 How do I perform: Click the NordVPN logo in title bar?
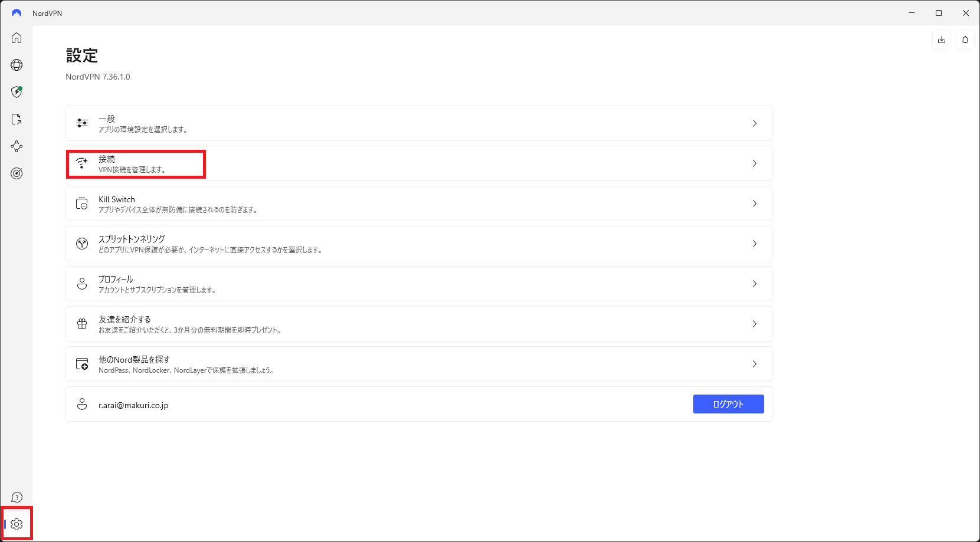pyautogui.click(x=17, y=13)
